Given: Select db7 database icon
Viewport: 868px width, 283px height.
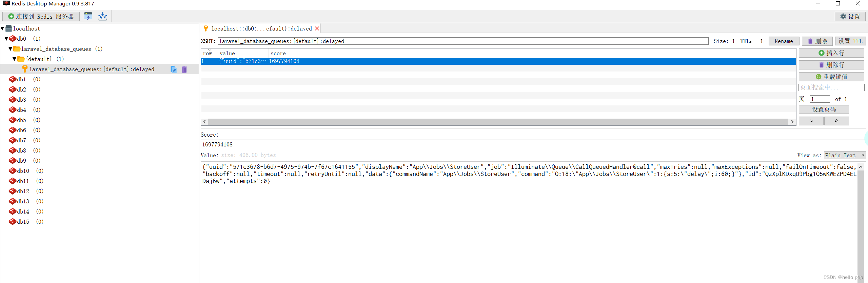Looking at the screenshot, I should click(x=13, y=140).
